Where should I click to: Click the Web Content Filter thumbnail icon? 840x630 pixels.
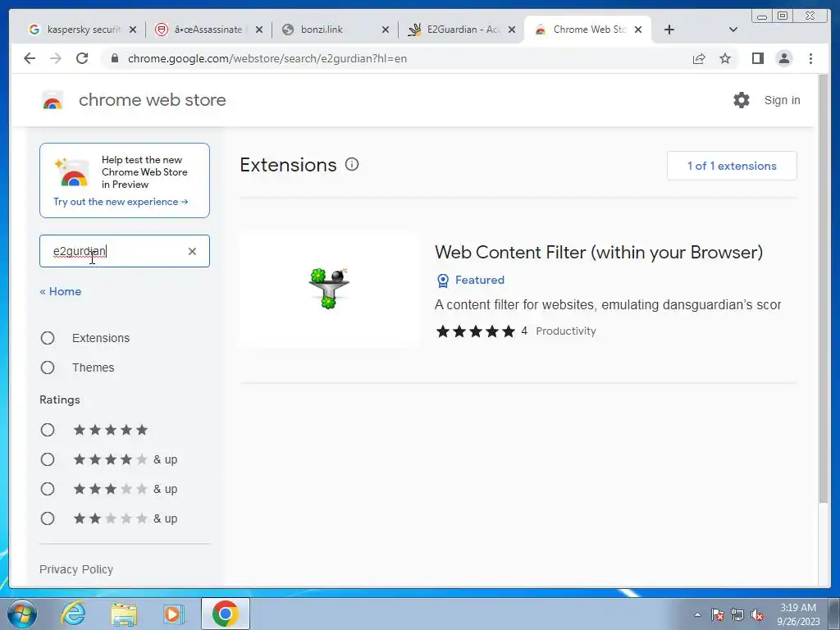(329, 289)
